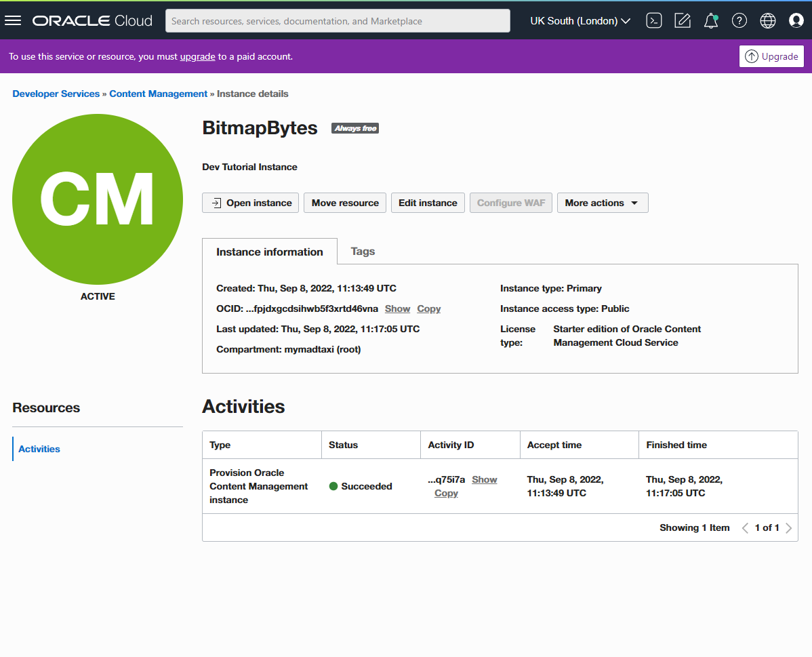Screen dimensions: 812x657
Task: Open the help question mark icon
Action: point(739,21)
